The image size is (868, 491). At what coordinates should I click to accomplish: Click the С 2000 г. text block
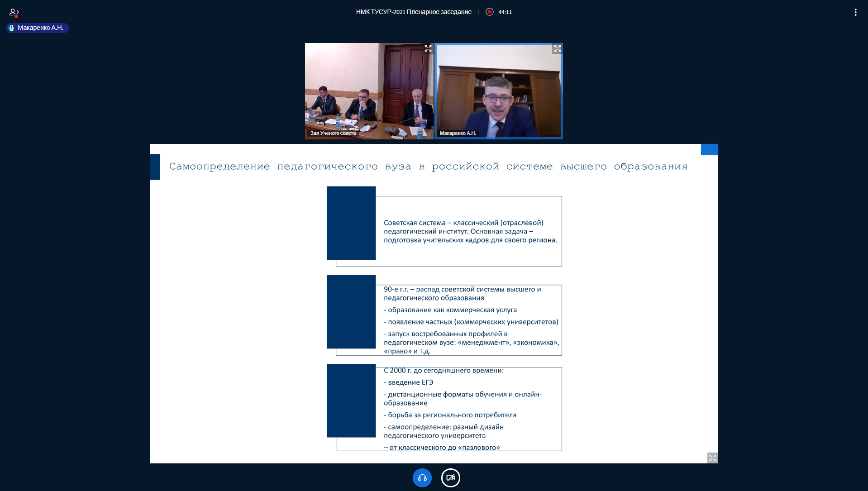point(471,408)
